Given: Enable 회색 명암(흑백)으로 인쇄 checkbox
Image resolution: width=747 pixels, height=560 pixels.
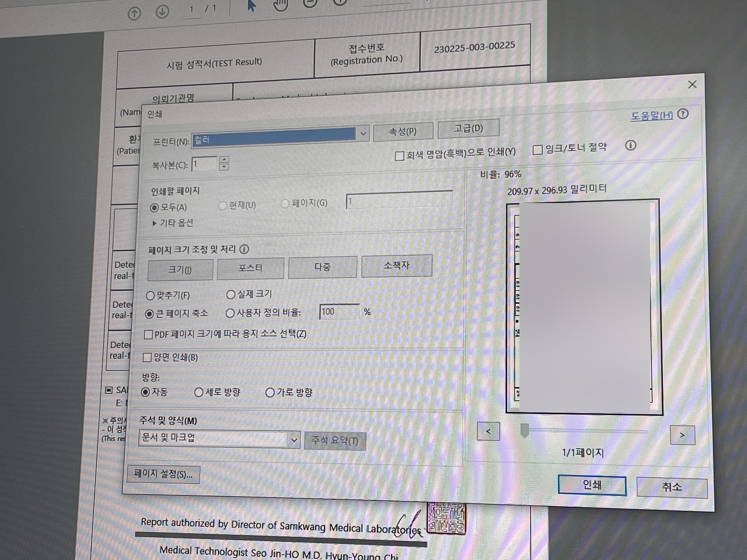Looking at the screenshot, I should coord(399,156).
